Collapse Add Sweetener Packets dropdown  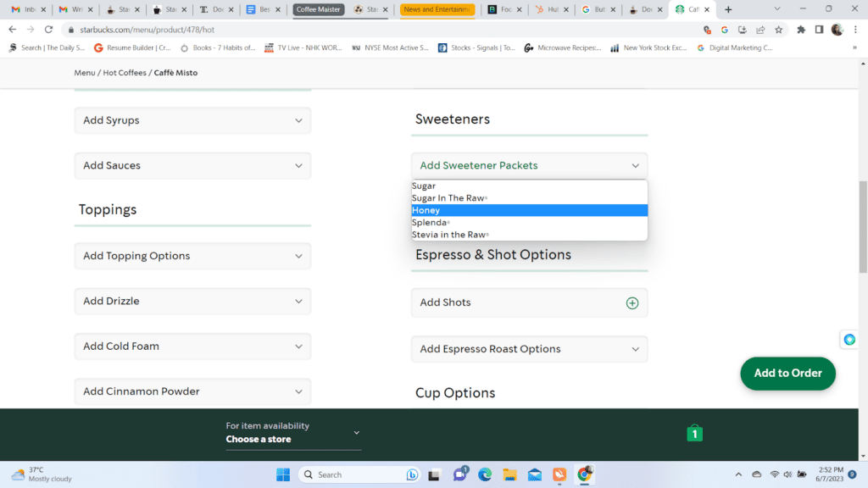point(529,165)
